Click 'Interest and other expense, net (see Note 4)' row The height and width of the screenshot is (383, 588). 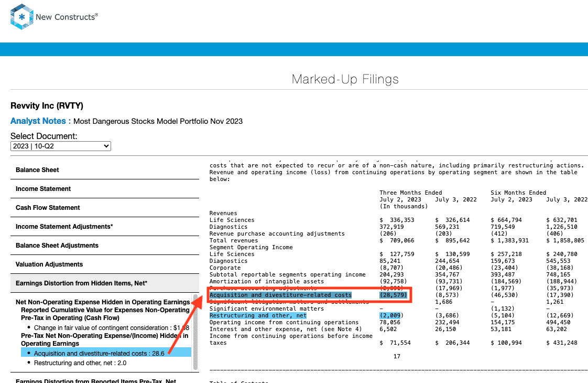[x=286, y=329]
